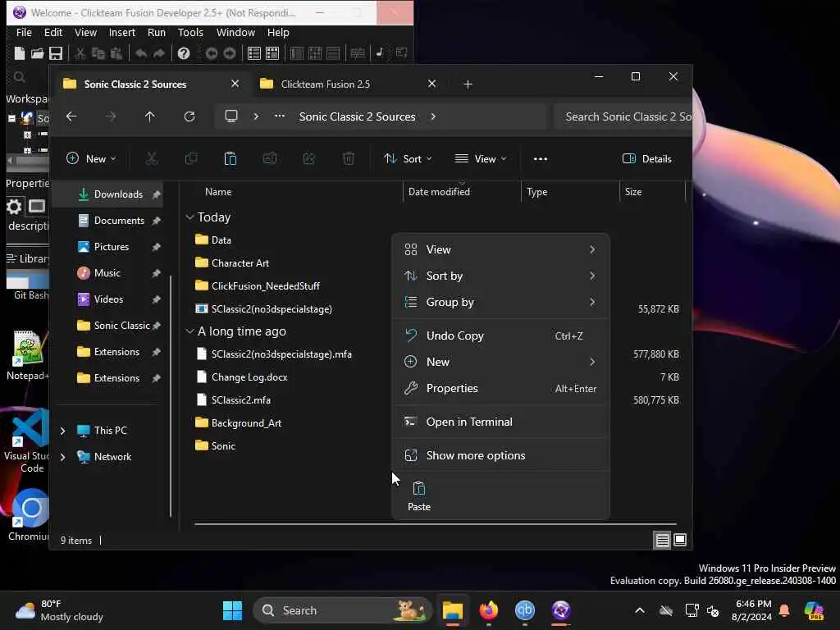This screenshot has height=630, width=840.
Task: Click the Clickteam Open folder toolbar icon
Action: point(37,53)
